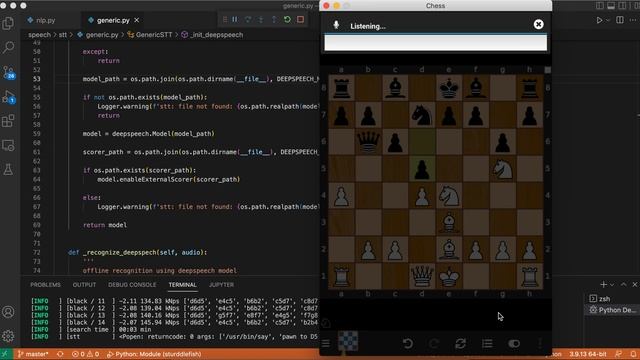
Task: Step into in the debug toolbar
Action: click(261, 20)
